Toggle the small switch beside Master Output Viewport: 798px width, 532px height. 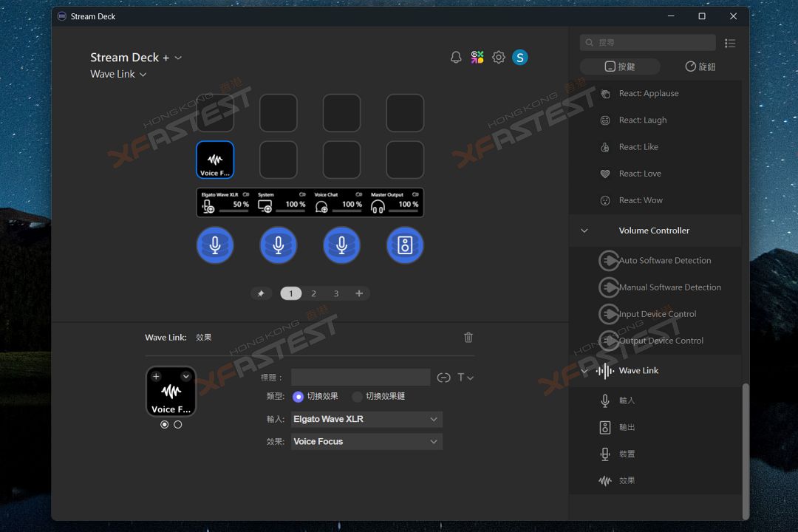pos(415,194)
